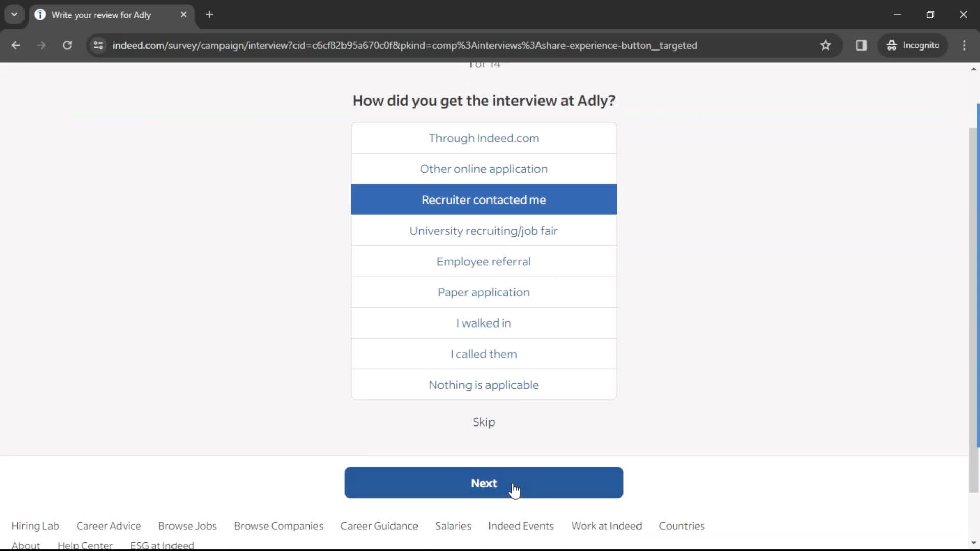Select 'Employee referral' option
Screen dimensions: 980x551
[484, 261]
